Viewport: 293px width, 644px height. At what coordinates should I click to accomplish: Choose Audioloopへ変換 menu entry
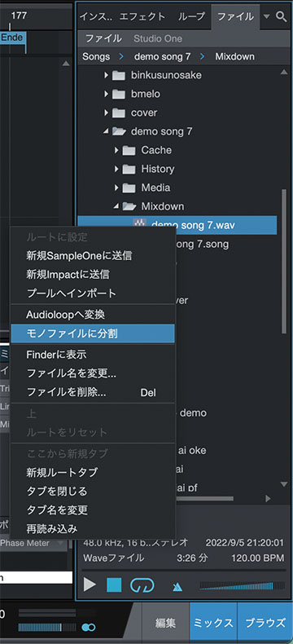(x=93, y=315)
